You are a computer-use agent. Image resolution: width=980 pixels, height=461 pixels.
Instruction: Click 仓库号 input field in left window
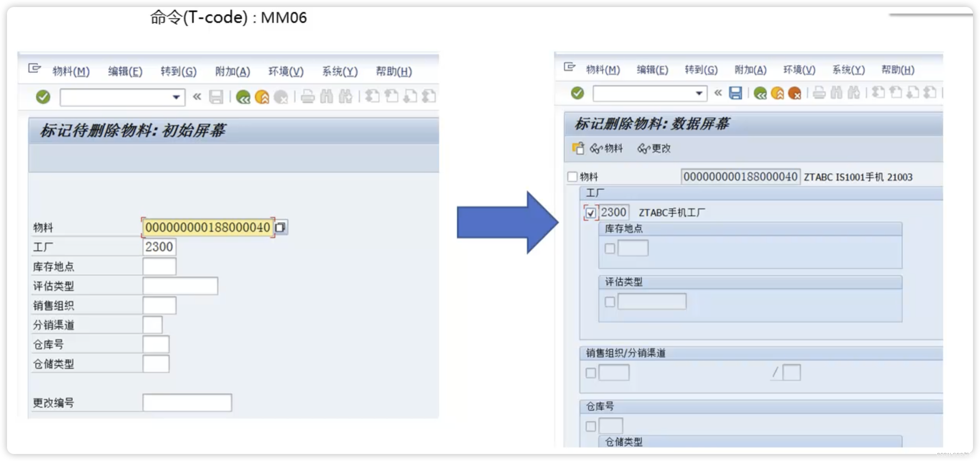156,344
